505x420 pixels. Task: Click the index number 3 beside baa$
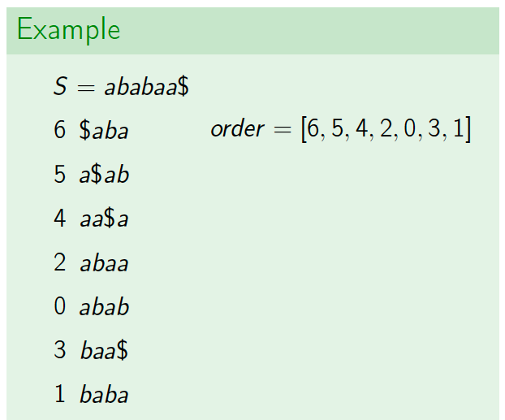pyautogui.click(x=60, y=350)
